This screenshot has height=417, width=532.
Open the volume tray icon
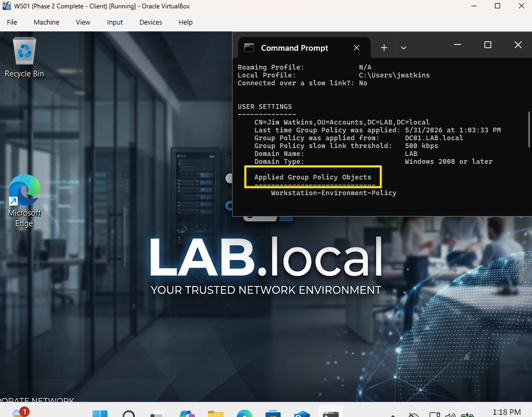[x=450, y=415]
